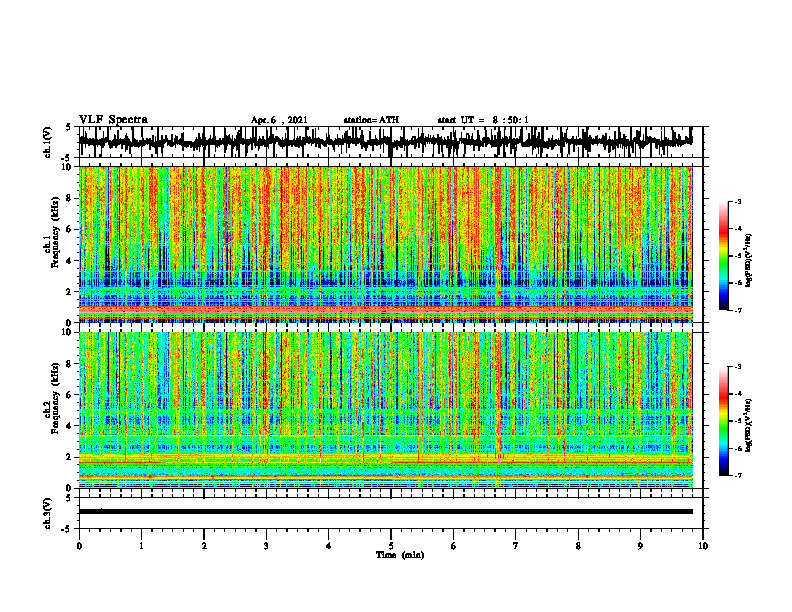Screen dimensions: 792x612
Task: Click the "4" frequency tick of ch.1 spectrogram
Action: [x=70, y=261]
